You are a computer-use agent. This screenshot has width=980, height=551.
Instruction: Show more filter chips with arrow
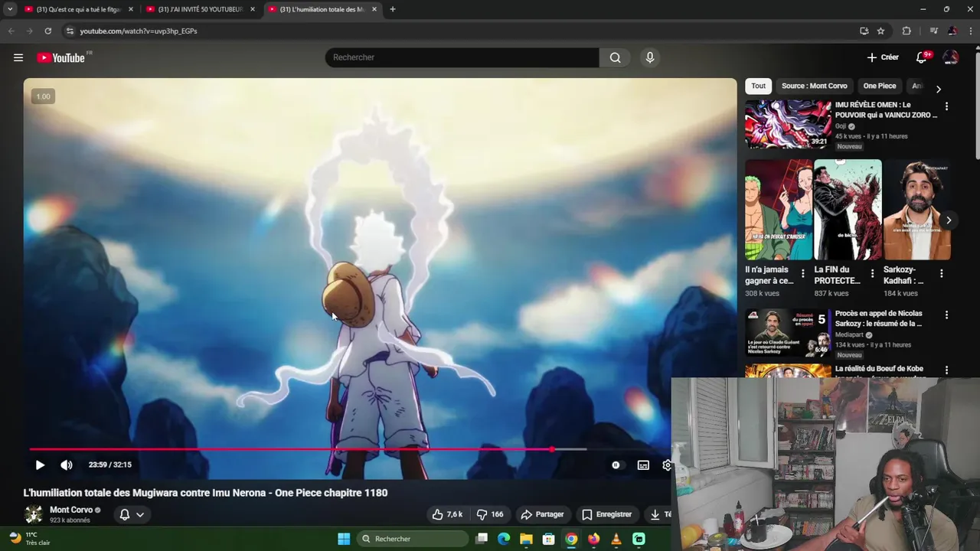[939, 89]
